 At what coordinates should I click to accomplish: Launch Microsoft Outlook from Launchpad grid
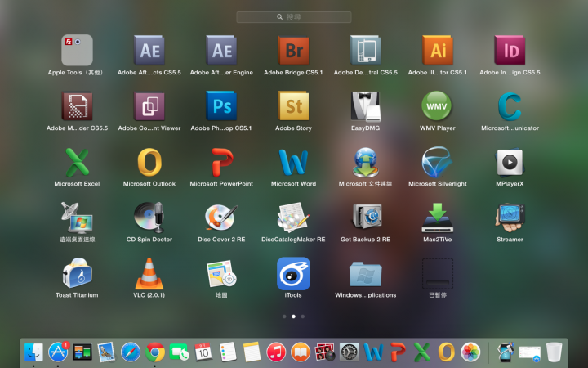149,162
